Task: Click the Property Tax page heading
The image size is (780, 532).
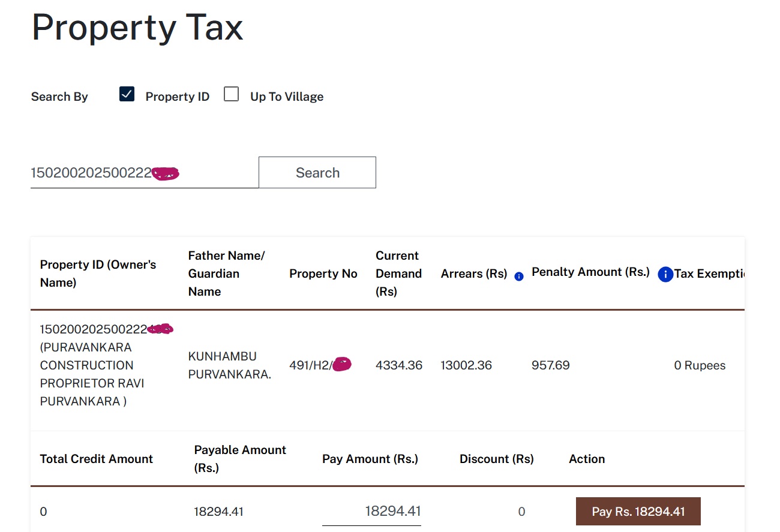Action: click(x=137, y=27)
